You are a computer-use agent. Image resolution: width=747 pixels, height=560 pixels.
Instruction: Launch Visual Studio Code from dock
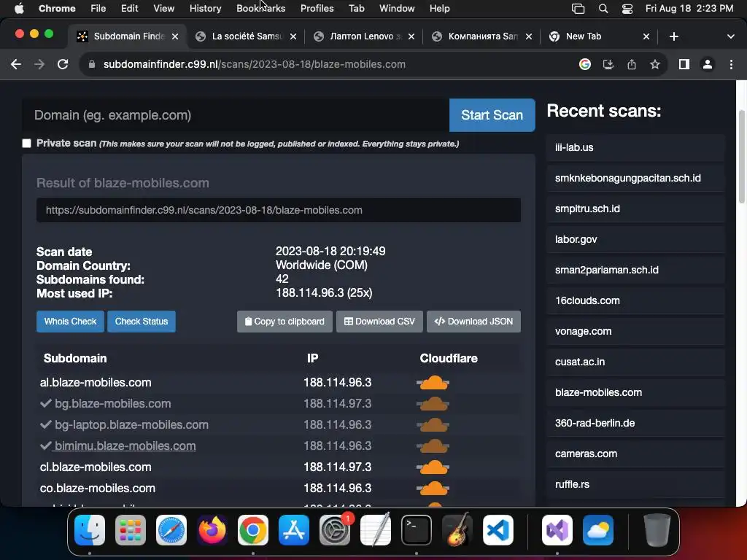(x=498, y=530)
